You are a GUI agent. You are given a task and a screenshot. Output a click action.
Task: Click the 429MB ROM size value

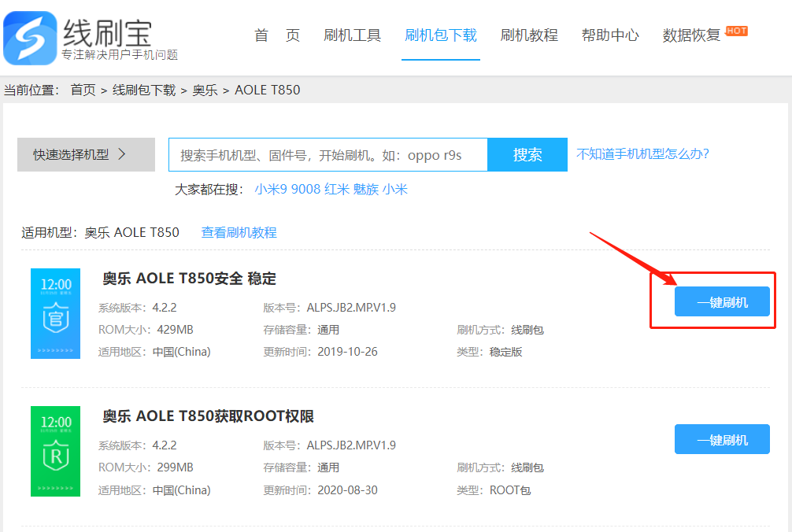click(176, 330)
